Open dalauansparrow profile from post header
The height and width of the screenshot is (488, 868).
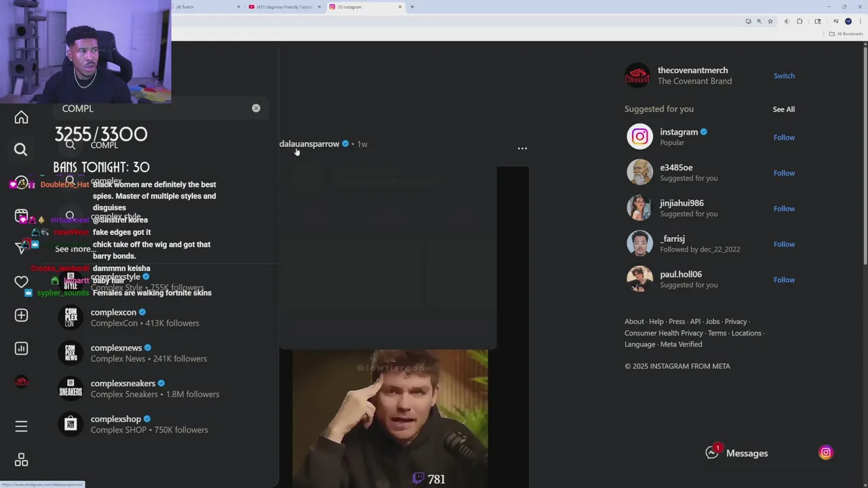pyautogui.click(x=309, y=144)
